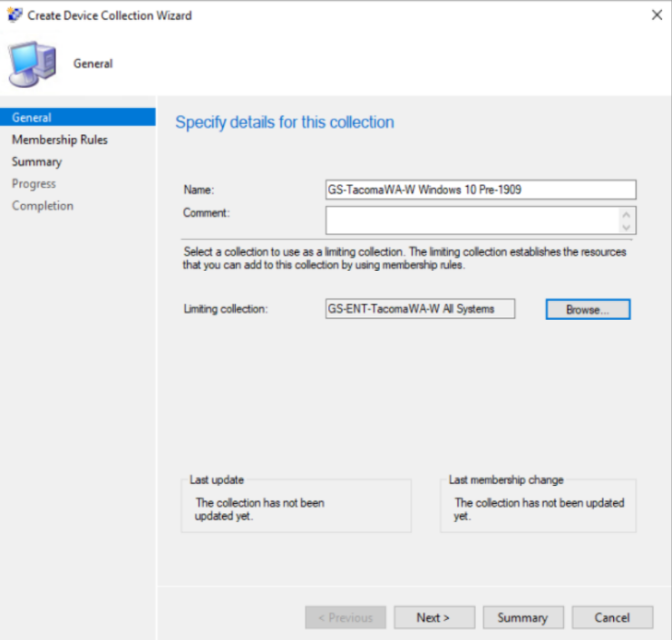Select General step in sidebar
Screen dimensions: 672x640
(78, 117)
